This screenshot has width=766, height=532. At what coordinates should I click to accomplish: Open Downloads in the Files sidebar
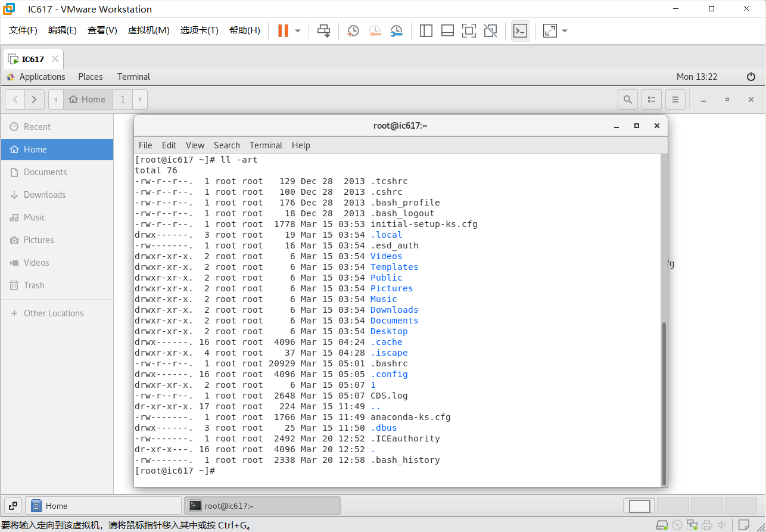[x=57, y=195]
